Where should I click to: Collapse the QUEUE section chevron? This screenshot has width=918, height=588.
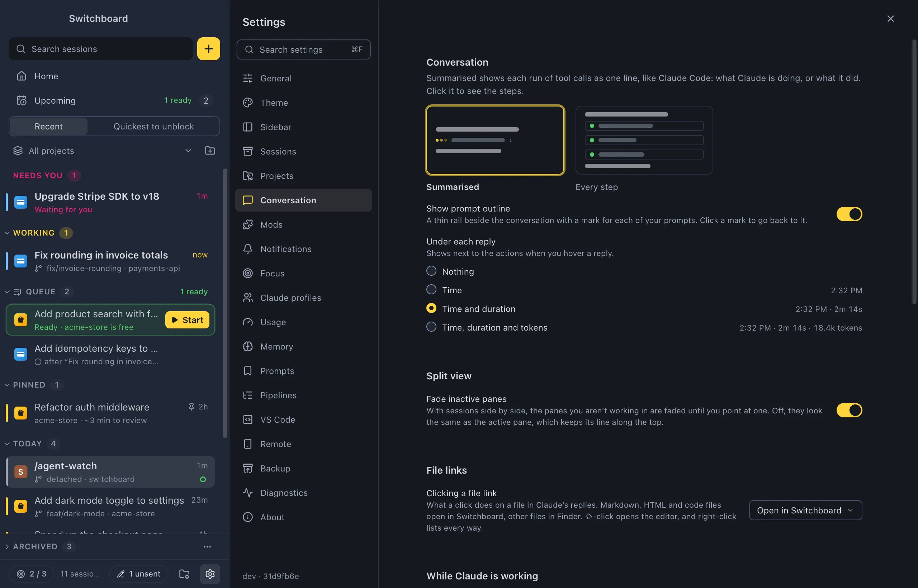(7, 292)
